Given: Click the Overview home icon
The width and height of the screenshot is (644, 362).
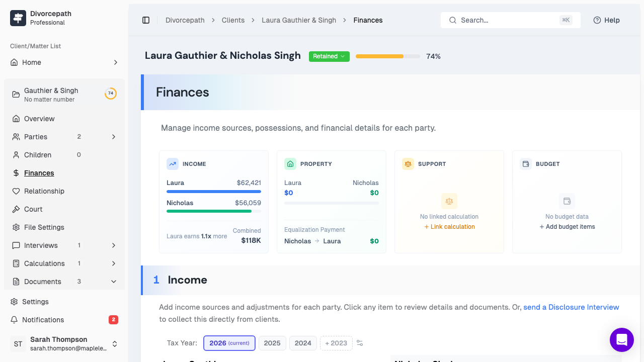Looking at the screenshot, I should 16,119.
